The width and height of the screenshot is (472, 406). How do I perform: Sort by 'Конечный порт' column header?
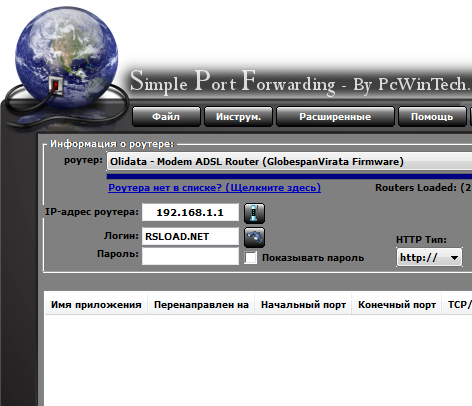[x=397, y=305]
